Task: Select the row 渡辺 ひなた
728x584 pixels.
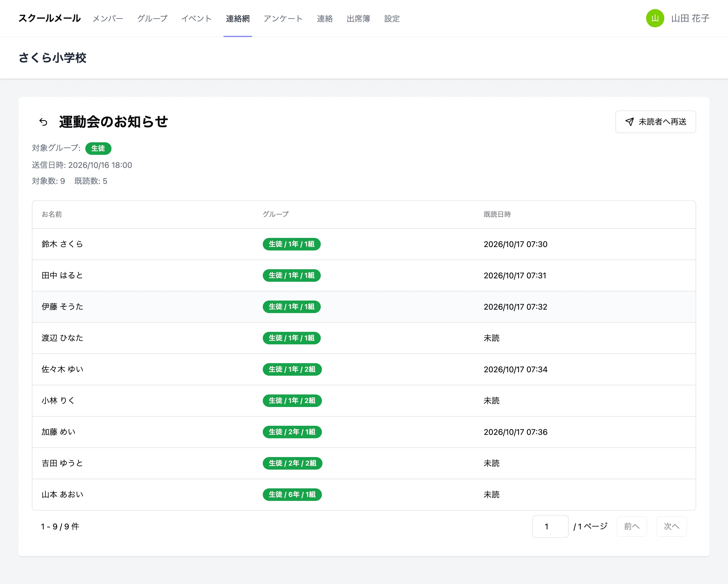Action: 364,338
